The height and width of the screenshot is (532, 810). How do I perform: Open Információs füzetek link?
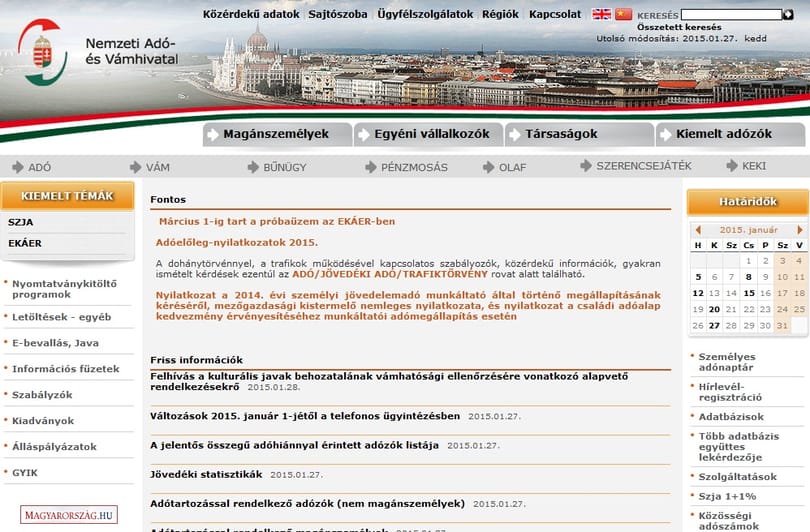66,369
